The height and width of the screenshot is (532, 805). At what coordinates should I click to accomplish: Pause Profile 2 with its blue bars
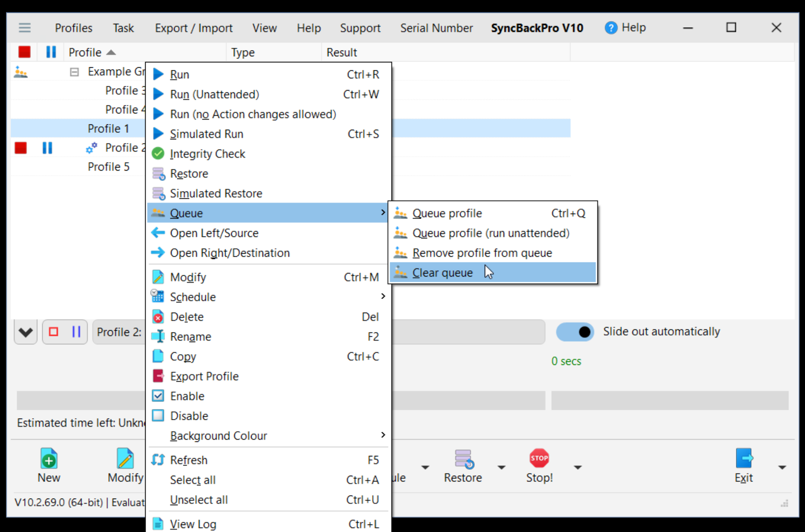click(47, 148)
